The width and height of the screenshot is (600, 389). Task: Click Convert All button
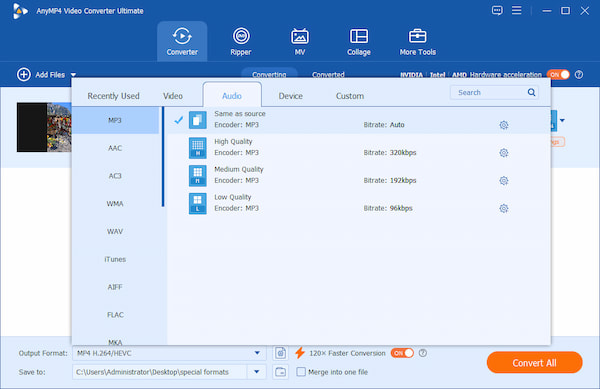(534, 363)
